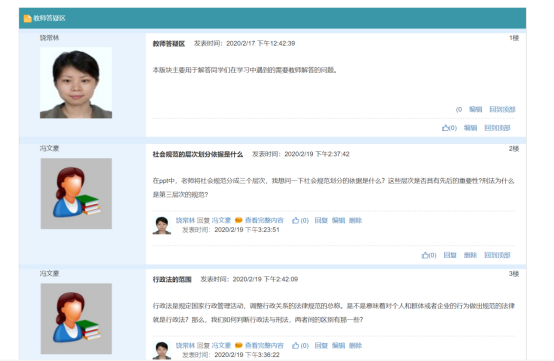The image size is (554, 361).
Task: Click 编辑 link on floor 3 teacher reply
Action: coord(338,345)
